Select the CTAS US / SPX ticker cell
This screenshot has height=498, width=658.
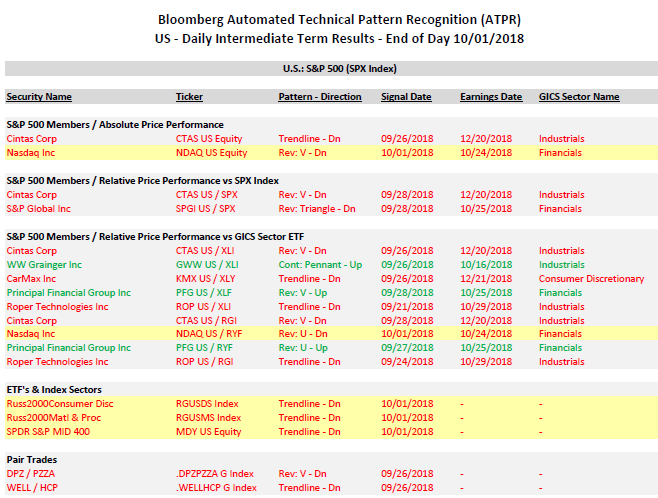pyautogui.click(x=206, y=195)
